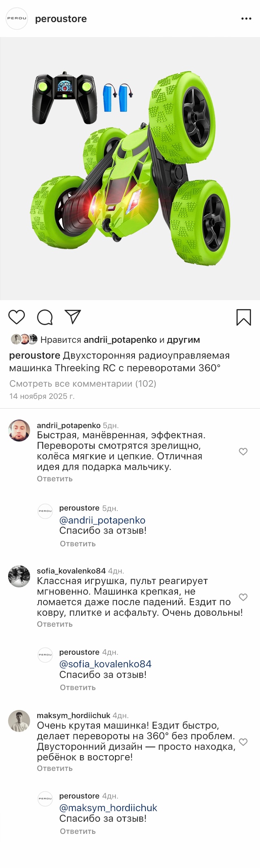Open the three-dot more options menu
The image size is (260, 868).
[x=246, y=19]
